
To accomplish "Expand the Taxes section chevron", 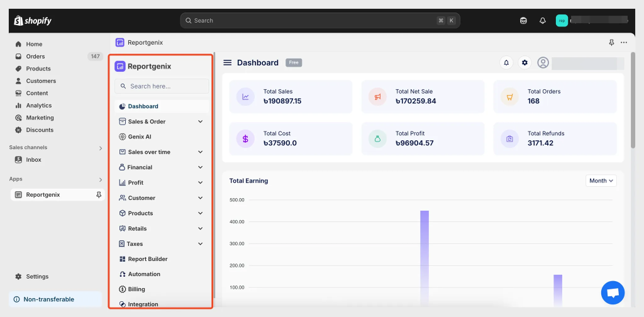I will (x=201, y=244).
